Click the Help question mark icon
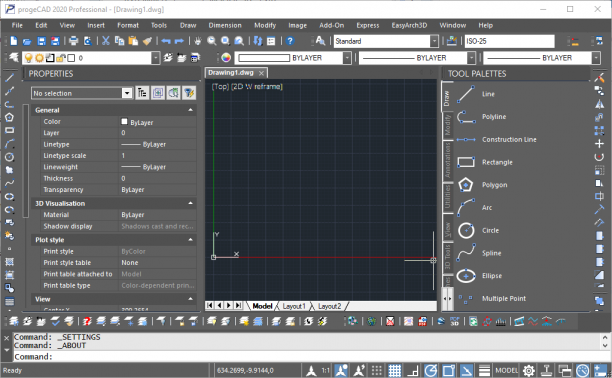 pos(290,41)
